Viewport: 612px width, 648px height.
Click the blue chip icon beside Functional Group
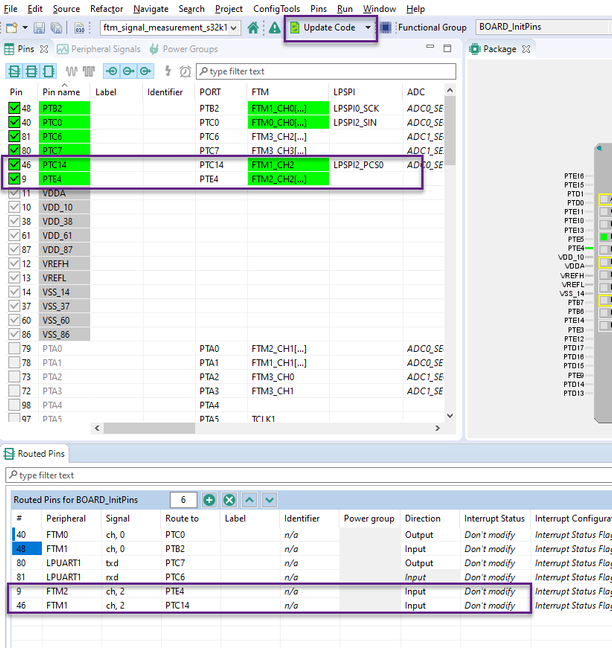386,28
